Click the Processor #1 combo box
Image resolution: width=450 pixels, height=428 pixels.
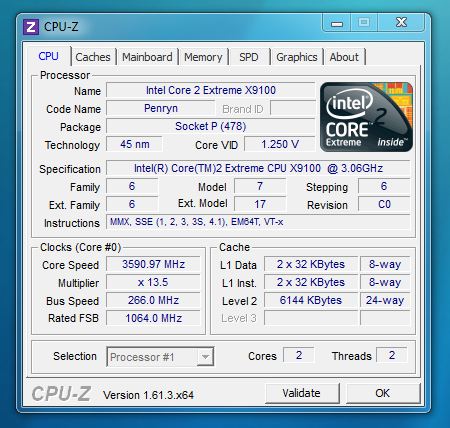pos(160,357)
